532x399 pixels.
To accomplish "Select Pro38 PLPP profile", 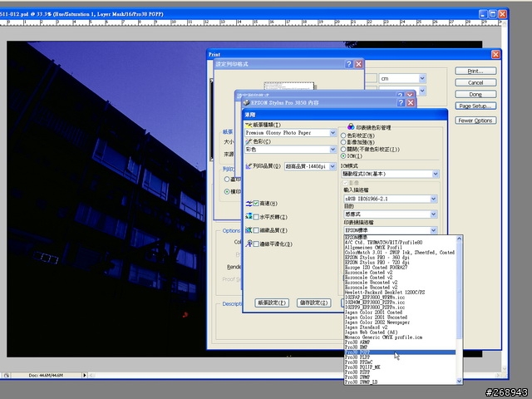I will pyautogui.click(x=400, y=357).
